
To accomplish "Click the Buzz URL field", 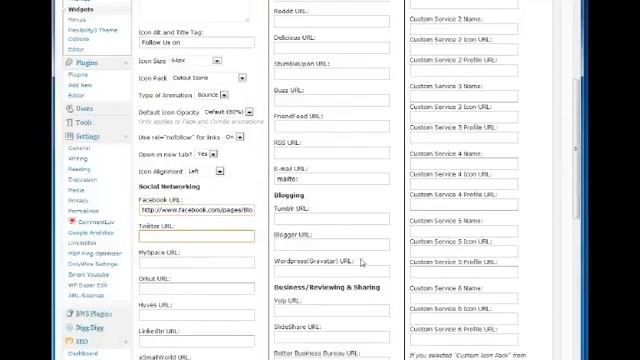I will 332,100.
